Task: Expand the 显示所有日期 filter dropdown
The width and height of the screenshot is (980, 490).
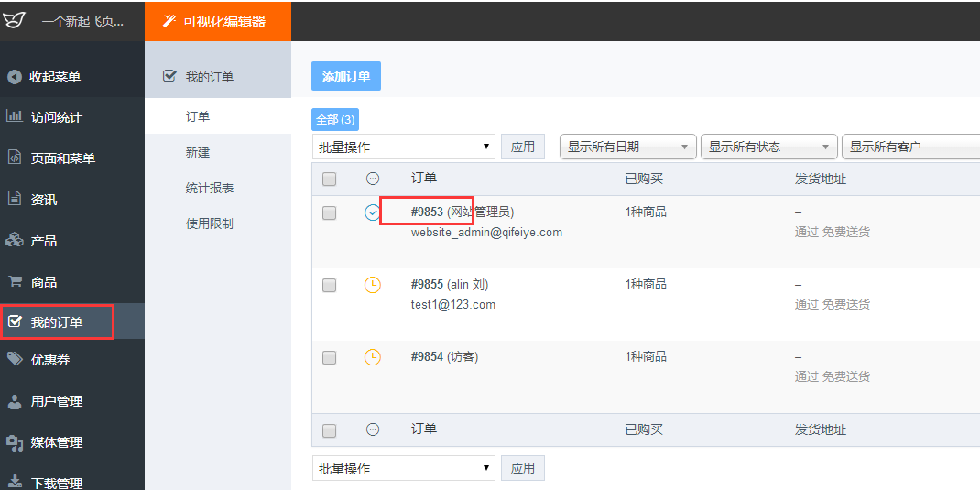Action: click(x=628, y=147)
